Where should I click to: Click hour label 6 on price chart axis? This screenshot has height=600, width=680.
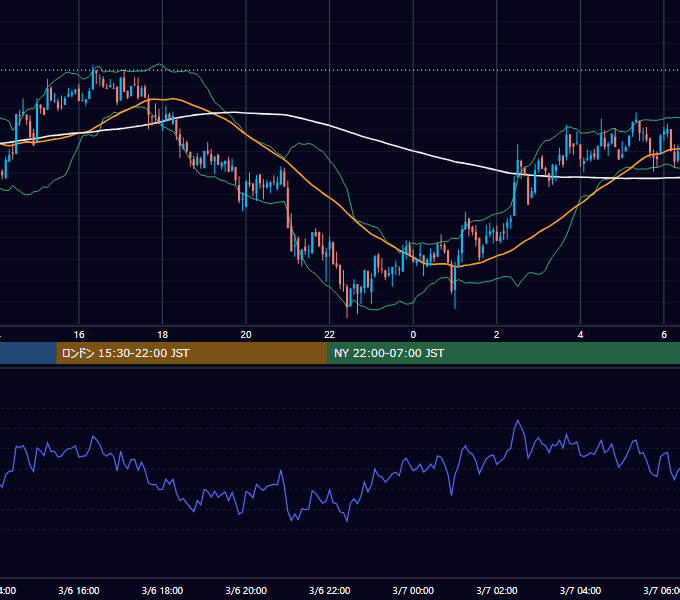pyautogui.click(x=664, y=335)
